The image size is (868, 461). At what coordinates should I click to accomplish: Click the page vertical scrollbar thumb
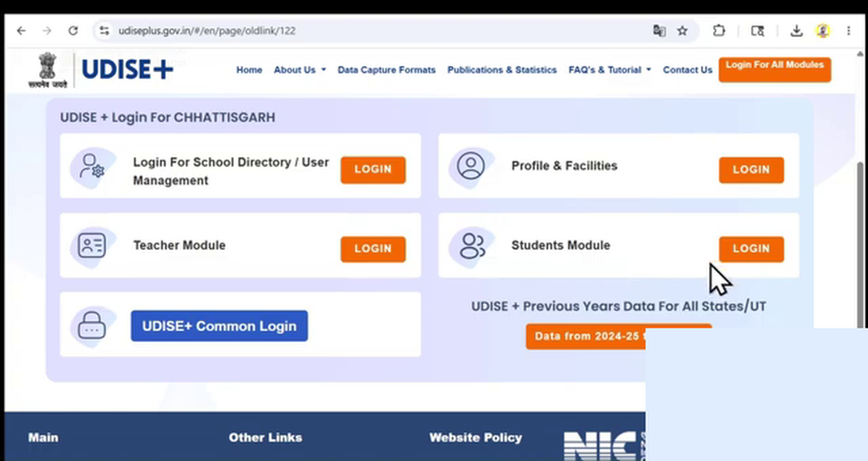coord(860,244)
